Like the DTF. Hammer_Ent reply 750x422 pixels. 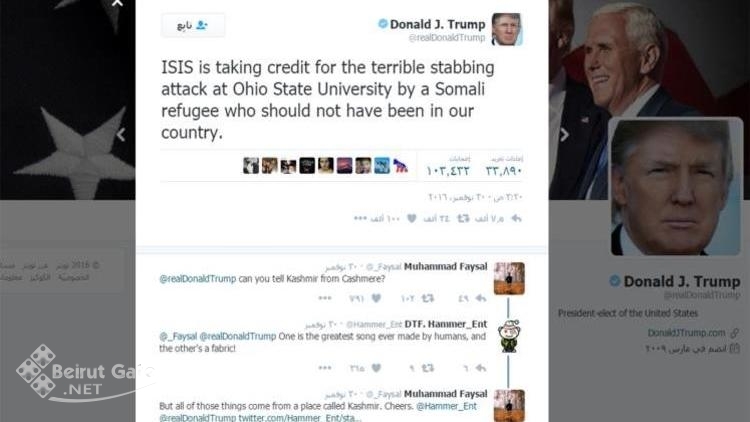(376, 368)
